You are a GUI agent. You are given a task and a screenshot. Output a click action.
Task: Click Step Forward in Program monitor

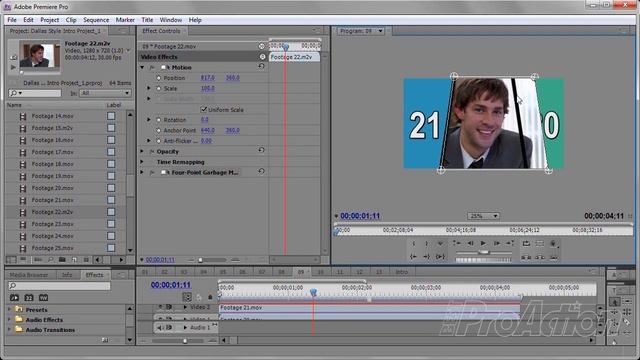pos(497,243)
